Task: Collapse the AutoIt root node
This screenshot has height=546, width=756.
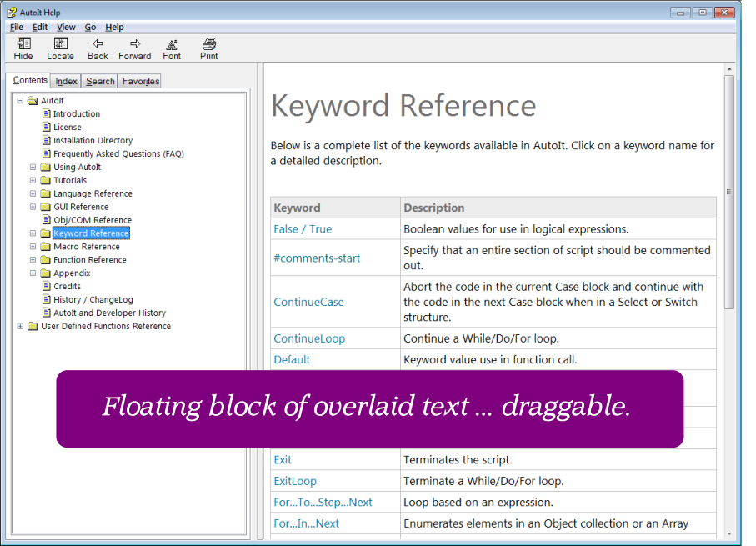Action: coord(20,101)
